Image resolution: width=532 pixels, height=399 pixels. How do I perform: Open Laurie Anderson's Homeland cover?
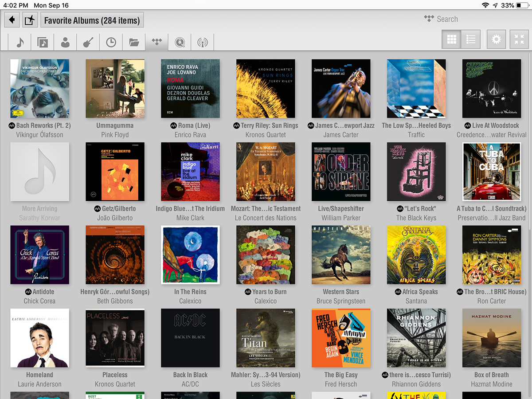(40, 338)
